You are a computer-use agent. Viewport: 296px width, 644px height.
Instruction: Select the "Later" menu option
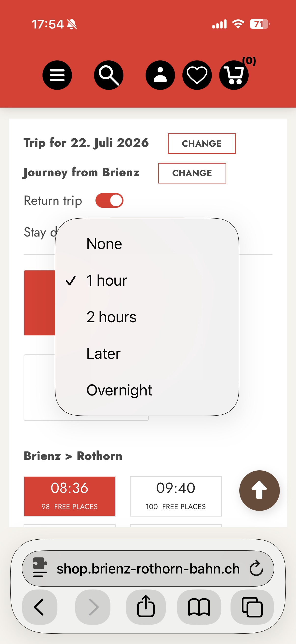103,353
